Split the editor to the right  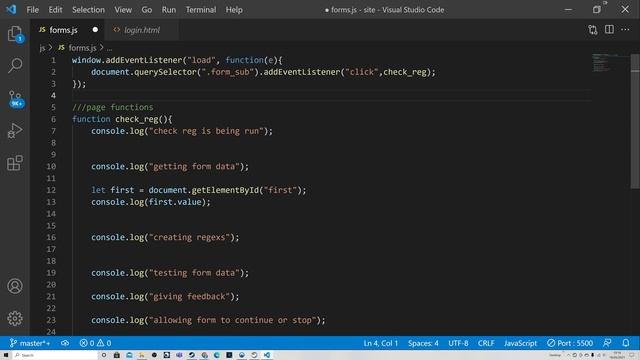[609, 29]
